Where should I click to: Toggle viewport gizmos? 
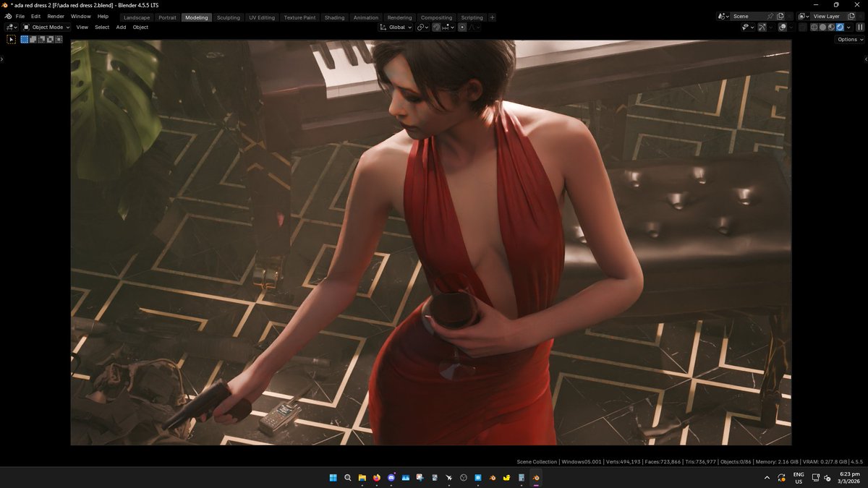(762, 27)
